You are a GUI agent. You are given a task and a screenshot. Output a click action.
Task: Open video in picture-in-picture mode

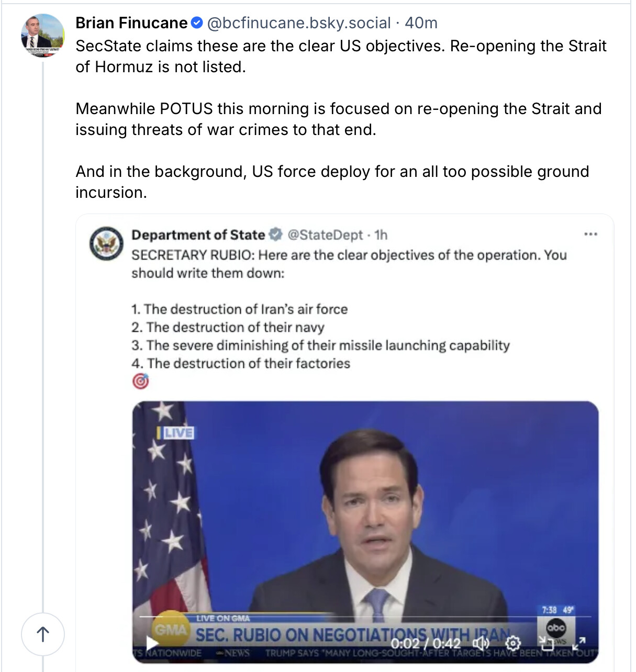pos(546,643)
